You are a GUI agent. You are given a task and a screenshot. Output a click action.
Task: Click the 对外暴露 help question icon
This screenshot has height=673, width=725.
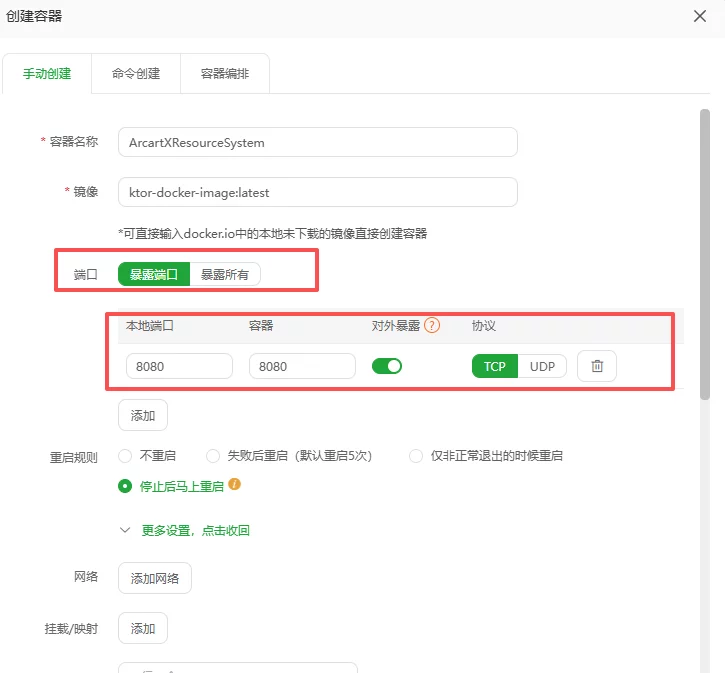point(432,325)
